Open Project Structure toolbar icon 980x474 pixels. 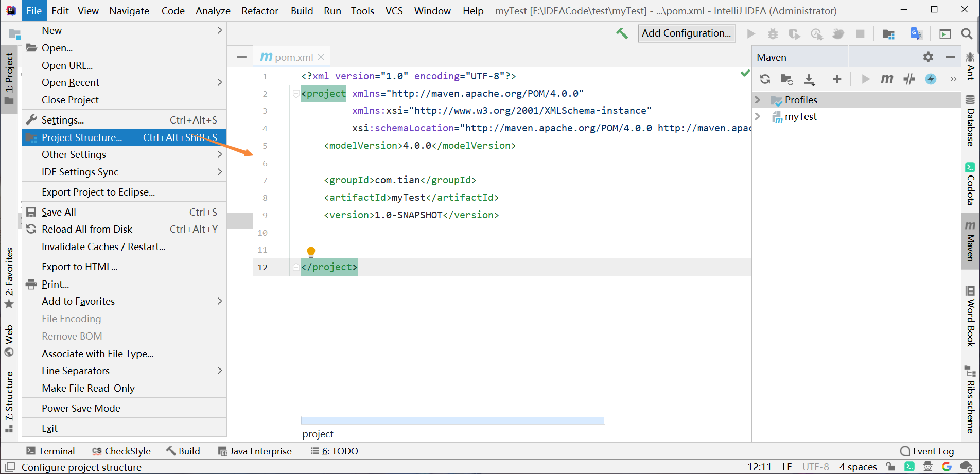point(888,33)
